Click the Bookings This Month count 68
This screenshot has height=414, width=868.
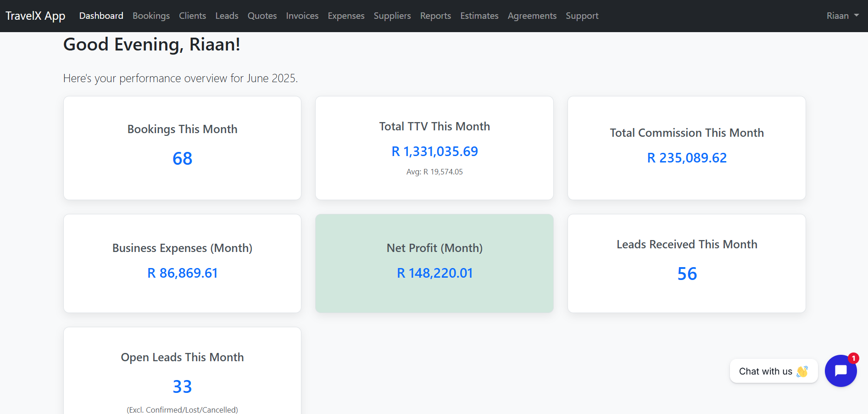[182, 159]
